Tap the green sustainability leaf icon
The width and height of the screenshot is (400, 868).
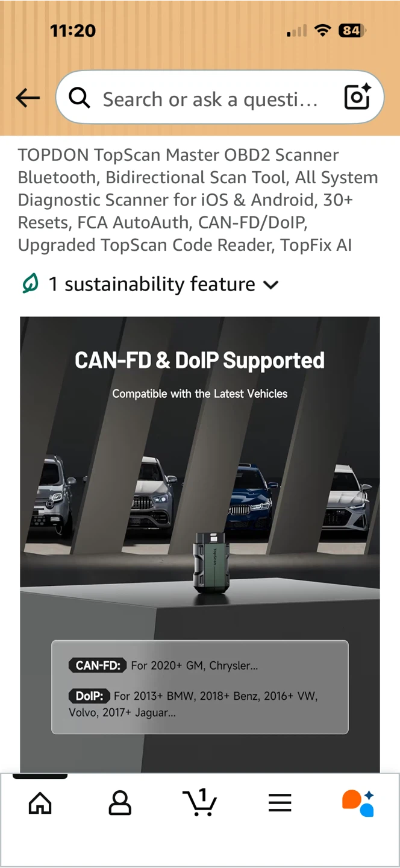pyautogui.click(x=30, y=283)
